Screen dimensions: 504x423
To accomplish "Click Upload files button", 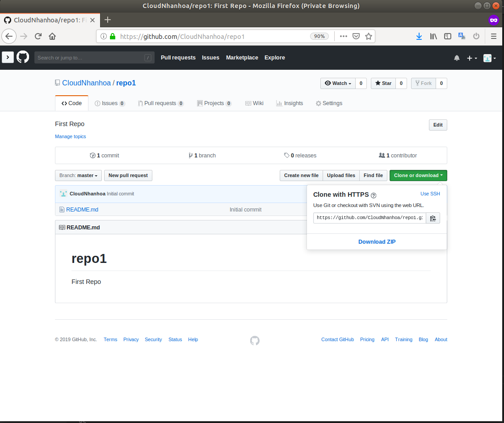I will (x=341, y=175).
